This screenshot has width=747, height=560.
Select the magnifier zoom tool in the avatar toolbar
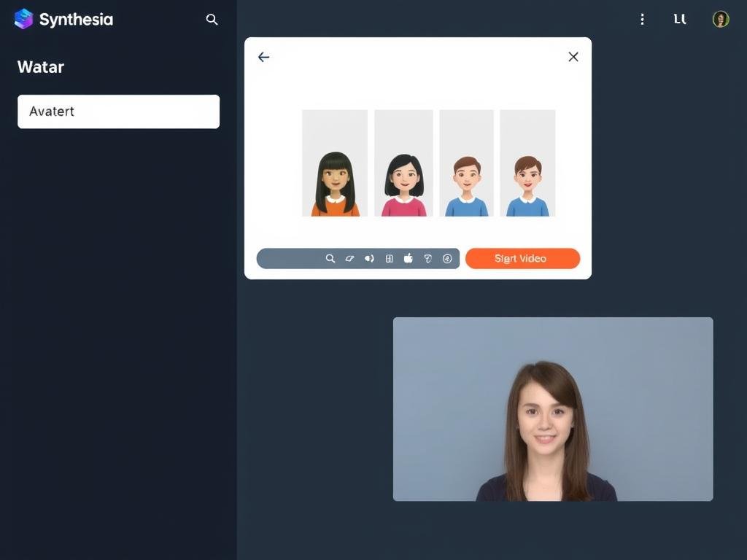point(330,258)
